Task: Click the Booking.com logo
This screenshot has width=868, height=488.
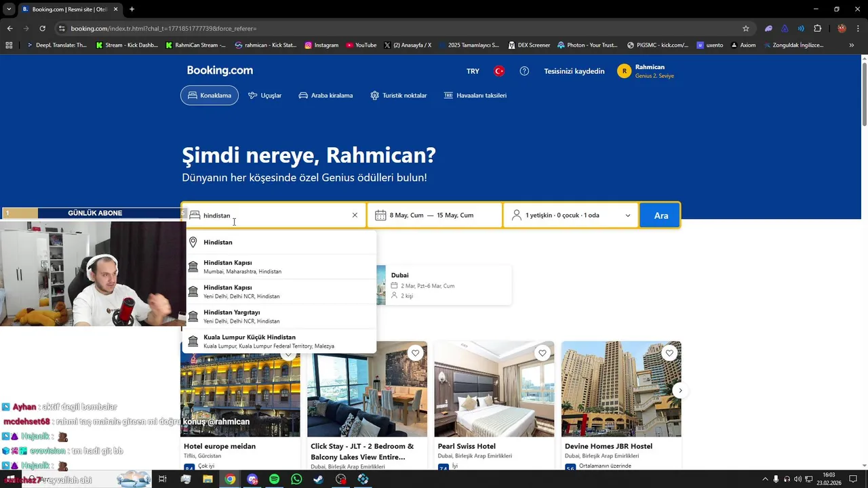Action: pos(220,70)
